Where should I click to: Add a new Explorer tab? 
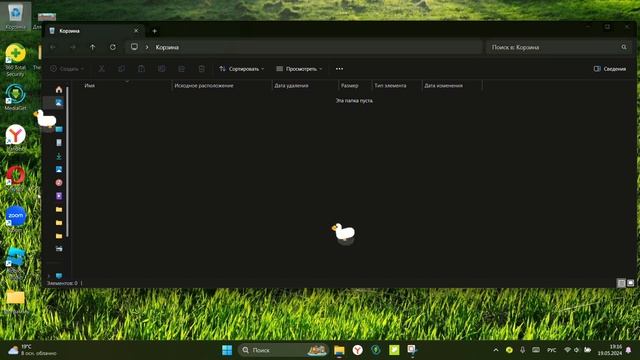pyautogui.click(x=154, y=31)
